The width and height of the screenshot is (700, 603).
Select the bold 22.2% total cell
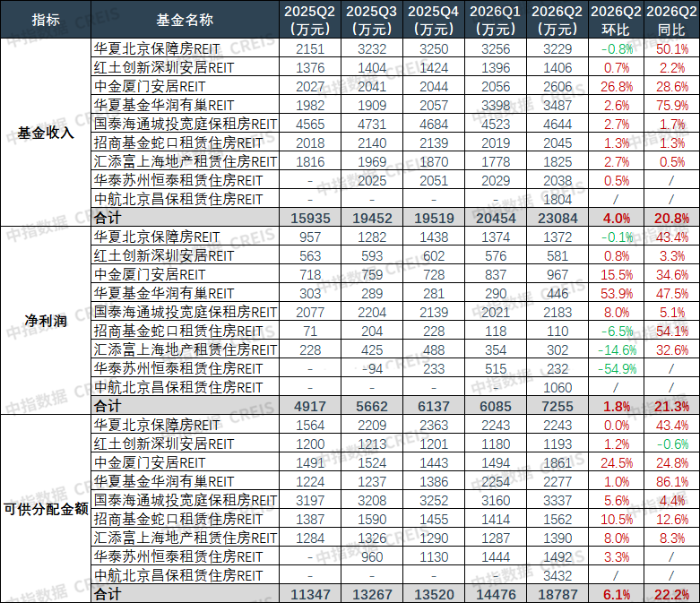click(671, 594)
